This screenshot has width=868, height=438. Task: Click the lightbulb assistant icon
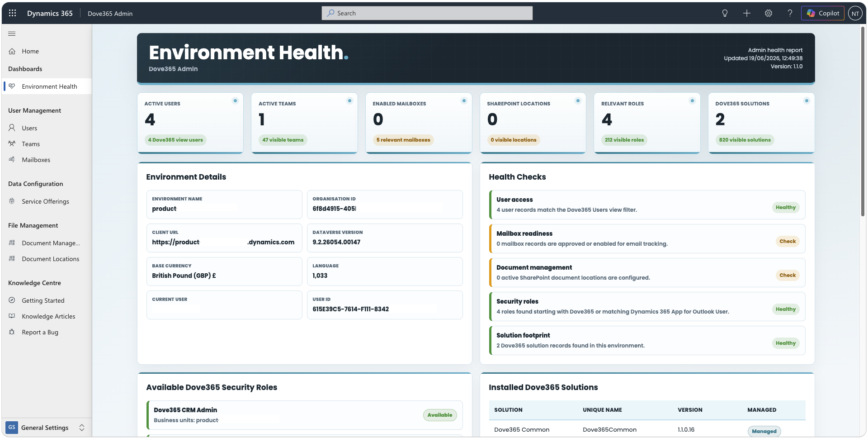(x=725, y=13)
